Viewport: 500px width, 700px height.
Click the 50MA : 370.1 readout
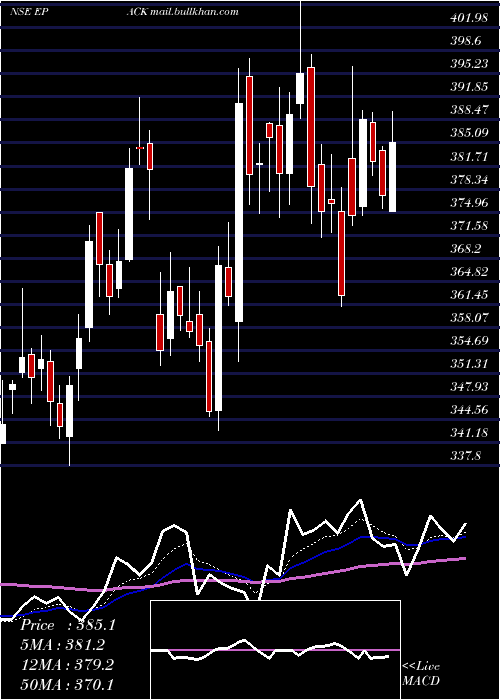click(x=67, y=684)
